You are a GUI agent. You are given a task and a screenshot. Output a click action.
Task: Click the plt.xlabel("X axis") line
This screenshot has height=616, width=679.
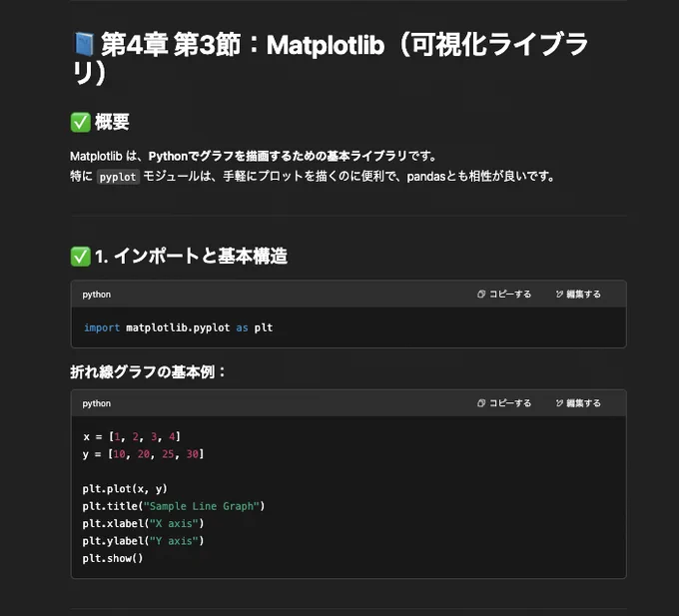144,523
